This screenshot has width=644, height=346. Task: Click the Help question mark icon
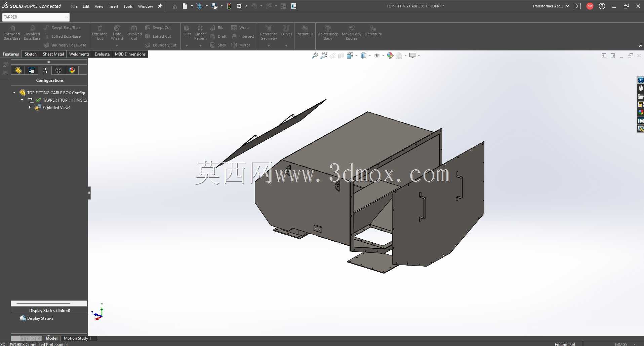pos(602,6)
